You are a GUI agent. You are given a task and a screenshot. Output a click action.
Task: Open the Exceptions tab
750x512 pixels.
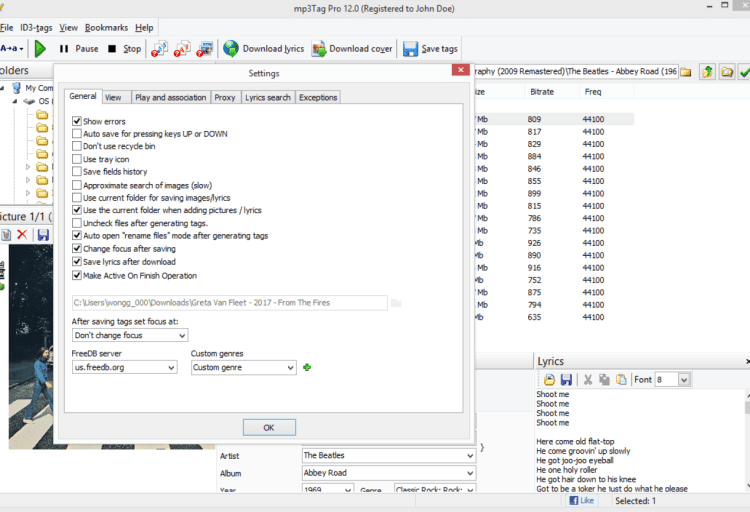coord(318,97)
